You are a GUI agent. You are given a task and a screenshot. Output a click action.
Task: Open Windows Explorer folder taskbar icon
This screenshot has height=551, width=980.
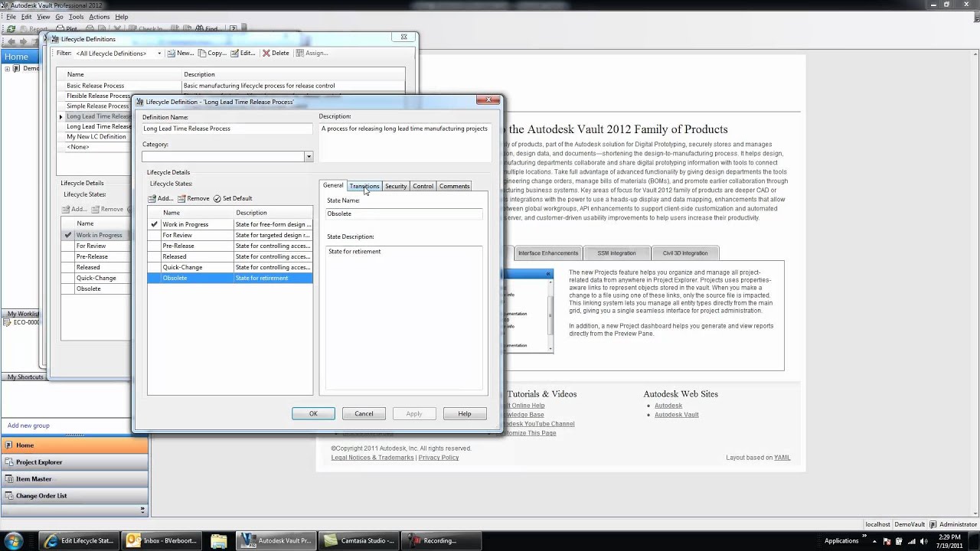(219, 540)
